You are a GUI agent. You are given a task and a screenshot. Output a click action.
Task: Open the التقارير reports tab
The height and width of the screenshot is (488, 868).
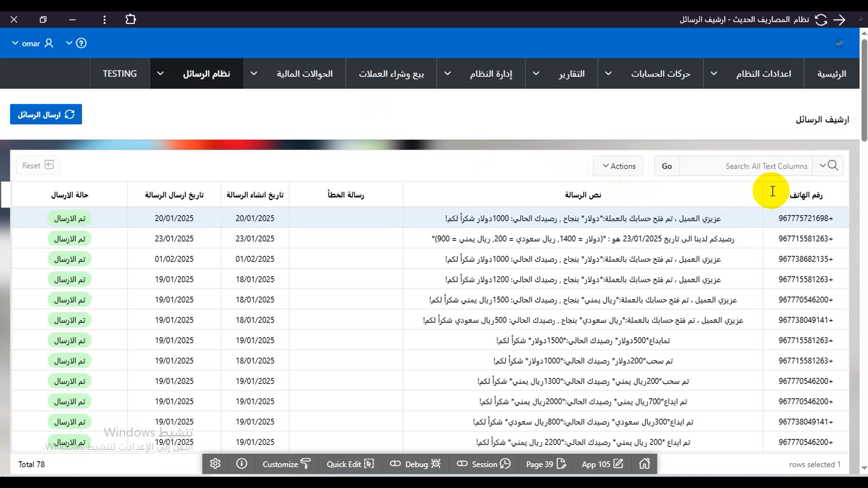point(571,74)
